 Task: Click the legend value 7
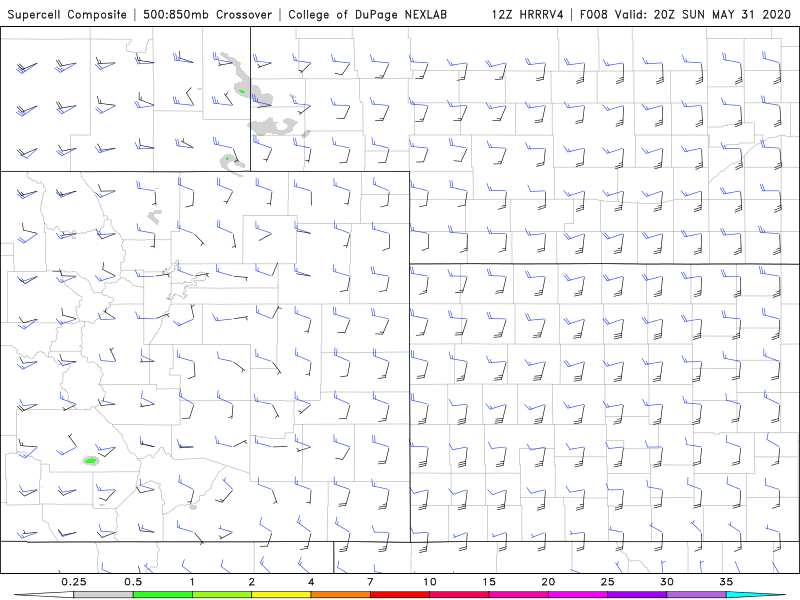tap(370, 582)
